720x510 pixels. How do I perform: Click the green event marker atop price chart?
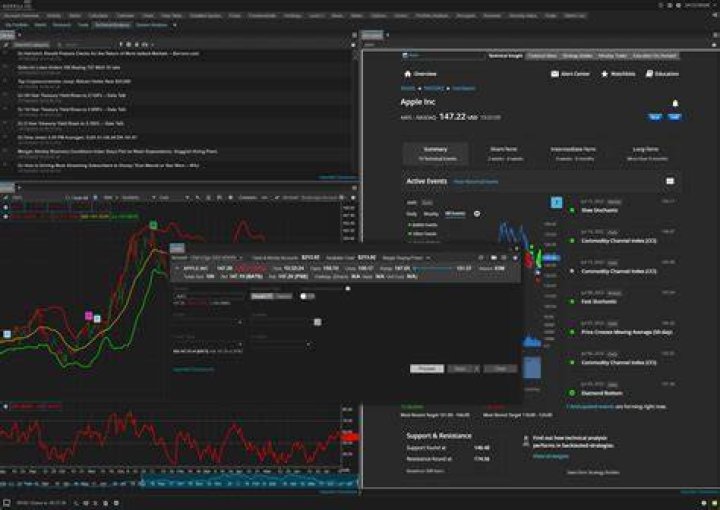[x=153, y=225]
